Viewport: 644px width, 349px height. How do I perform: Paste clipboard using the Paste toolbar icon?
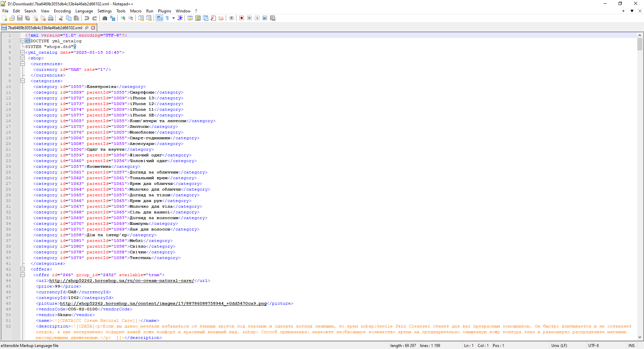(76, 18)
